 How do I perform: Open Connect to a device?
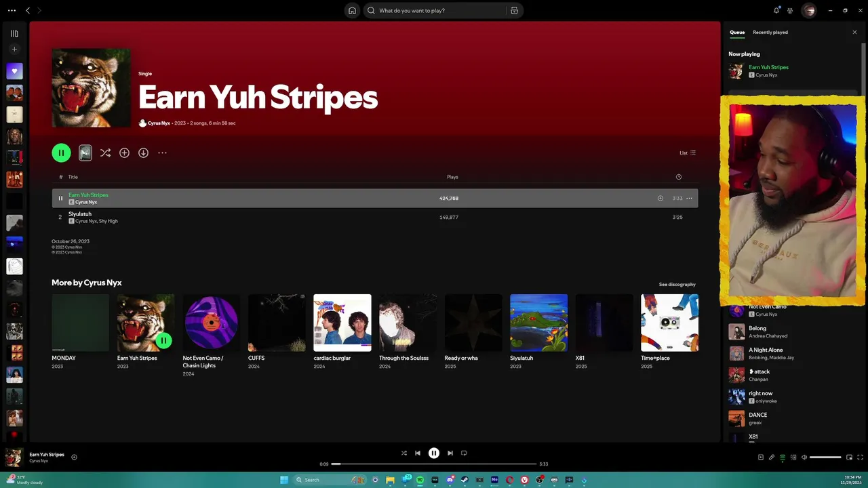click(x=793, y=457)
